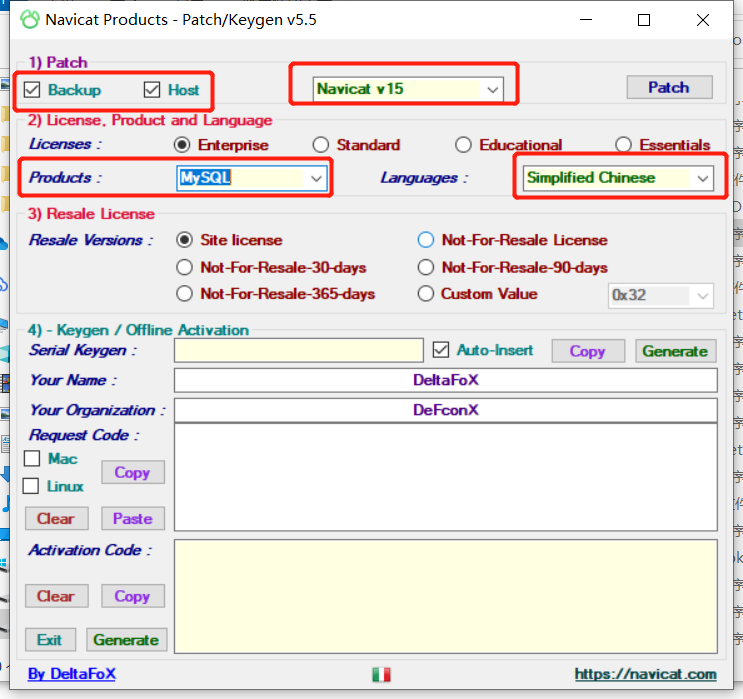Select the Custom Value radio button
Image resolution: width=743 pixels, height=699 pixels.
coord(426,293)
